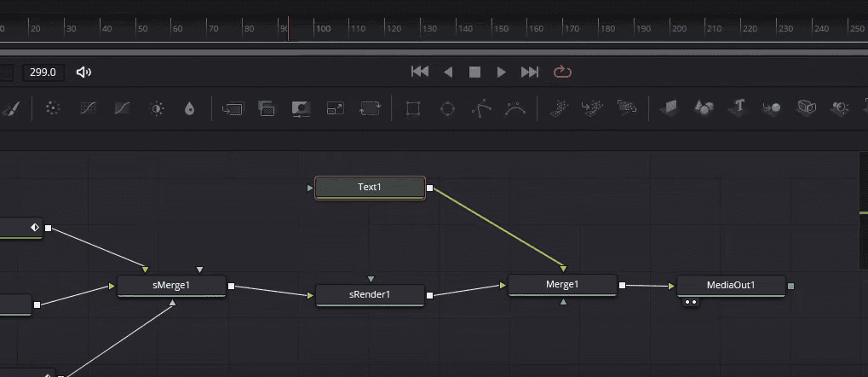
Task: Add a Spot Light node
Action: click(x=841, y=107)
